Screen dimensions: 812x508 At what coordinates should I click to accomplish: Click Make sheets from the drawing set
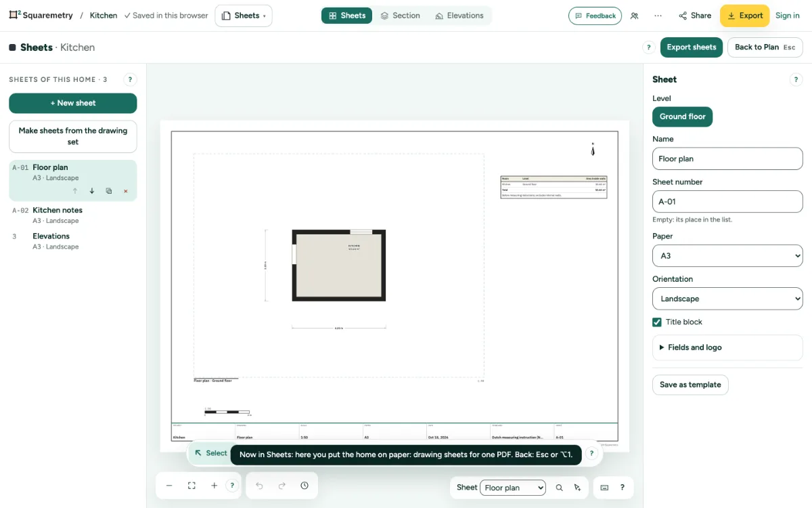tap(73, 136)
